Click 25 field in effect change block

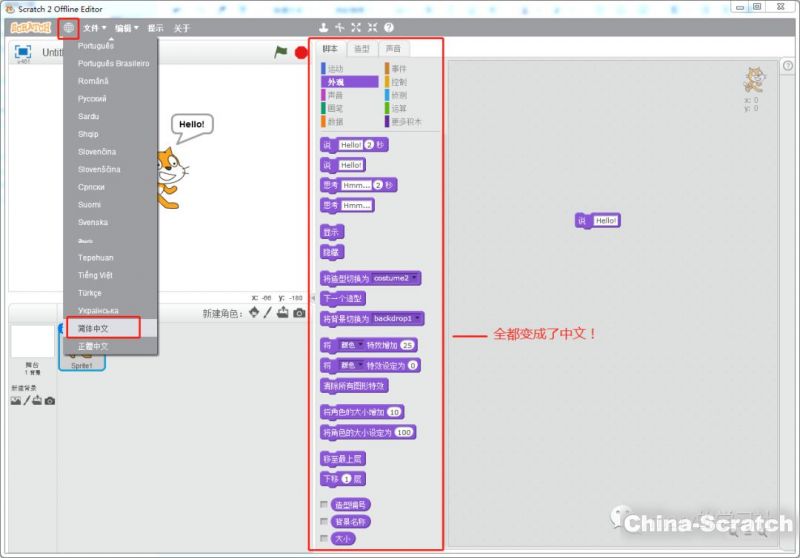click(x=407, y=345)
